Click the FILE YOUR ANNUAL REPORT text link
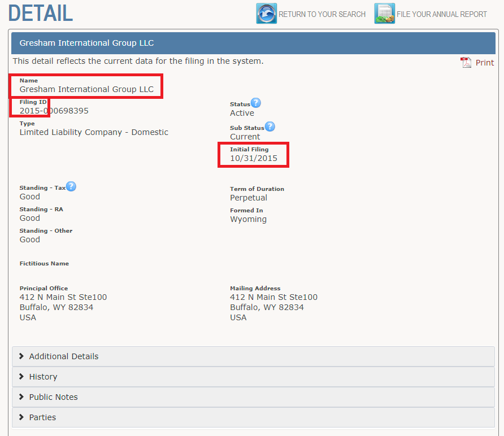Screen dimensions: 504x436 click(442, 14)
